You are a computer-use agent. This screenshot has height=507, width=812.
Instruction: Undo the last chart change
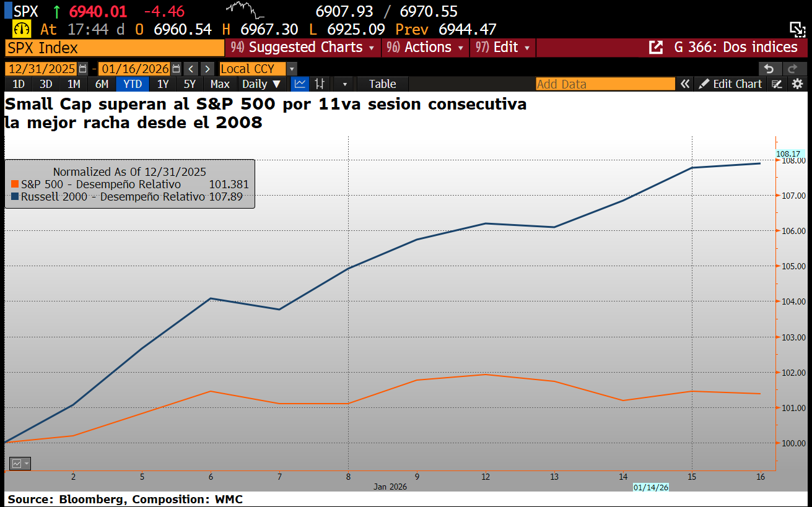[x=769, y=69]
